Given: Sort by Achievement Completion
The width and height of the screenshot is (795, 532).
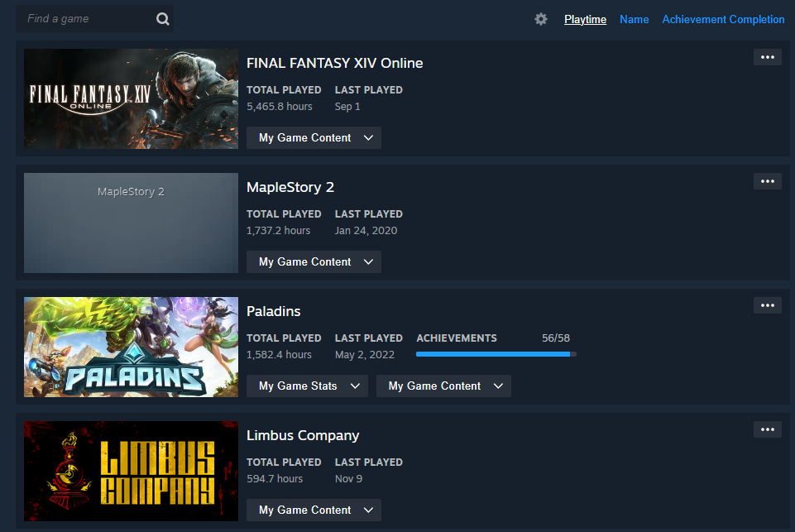Looking at the screenshot, I should click(x=723, y=19).
